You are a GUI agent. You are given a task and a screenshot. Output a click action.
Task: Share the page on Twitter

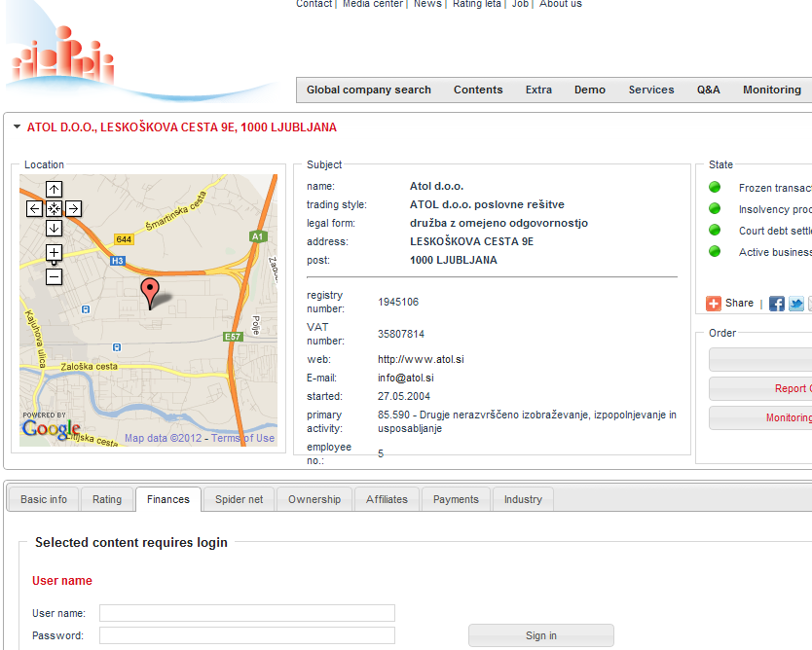[796, 304]
